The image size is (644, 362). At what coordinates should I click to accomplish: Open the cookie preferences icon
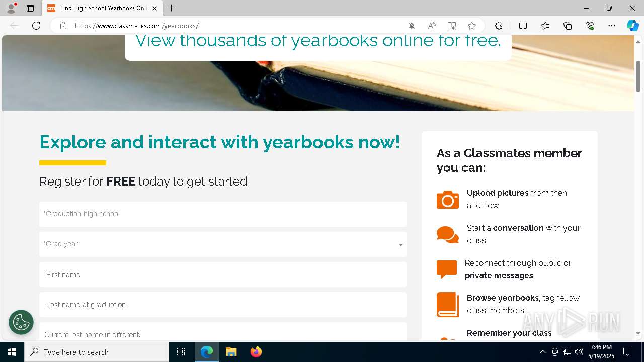click(x=21, y=322)
